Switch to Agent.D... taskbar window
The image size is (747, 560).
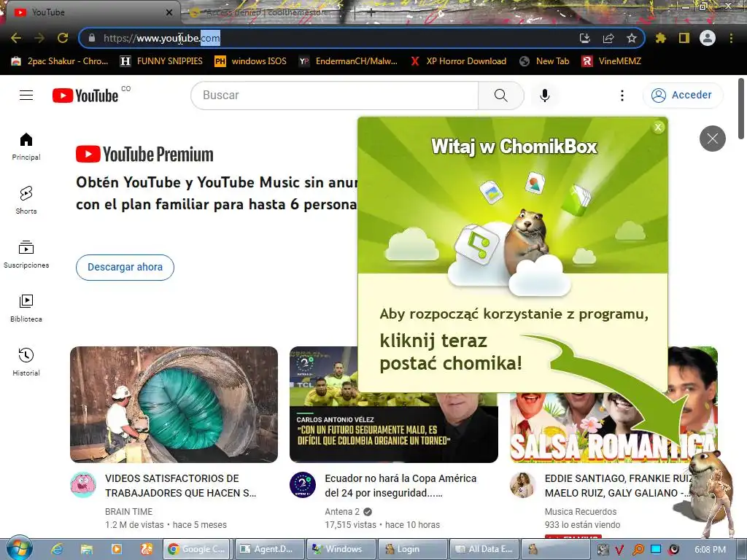[x=270, y=549]
